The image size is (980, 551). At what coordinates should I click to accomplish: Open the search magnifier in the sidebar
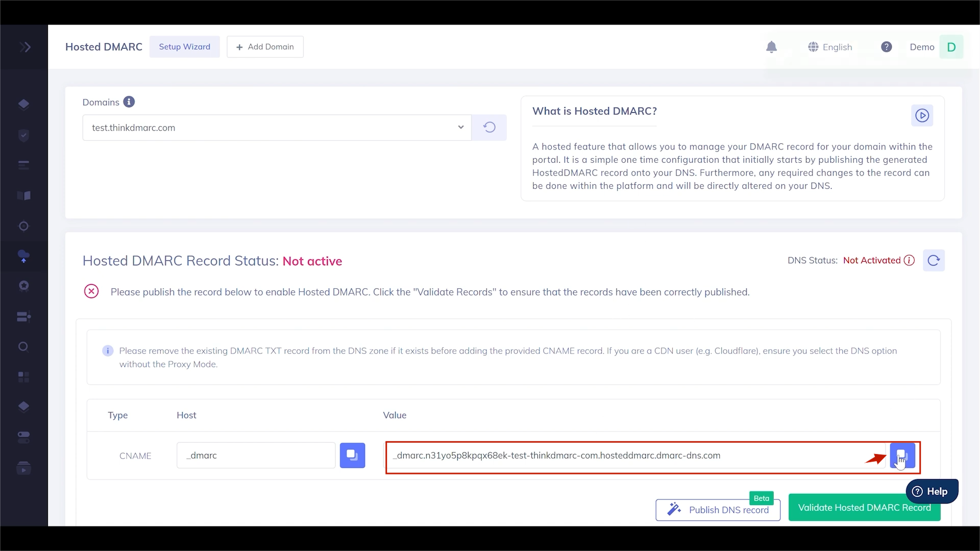pos(23,346)
